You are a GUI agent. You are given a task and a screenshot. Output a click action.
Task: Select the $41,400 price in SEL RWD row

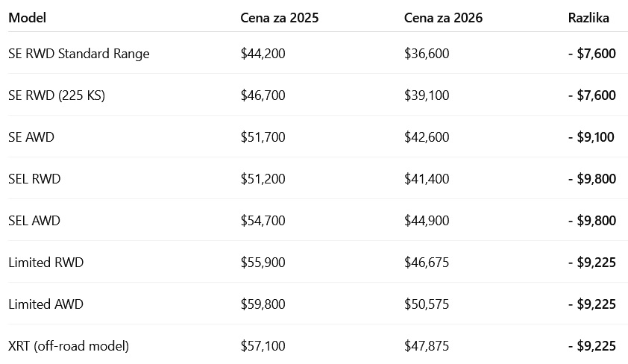pos(427,179)
